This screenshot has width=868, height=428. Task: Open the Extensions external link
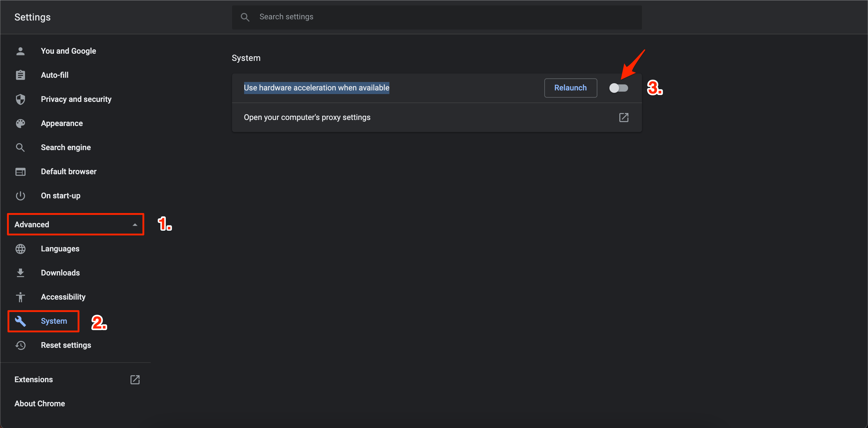point(135,379)
